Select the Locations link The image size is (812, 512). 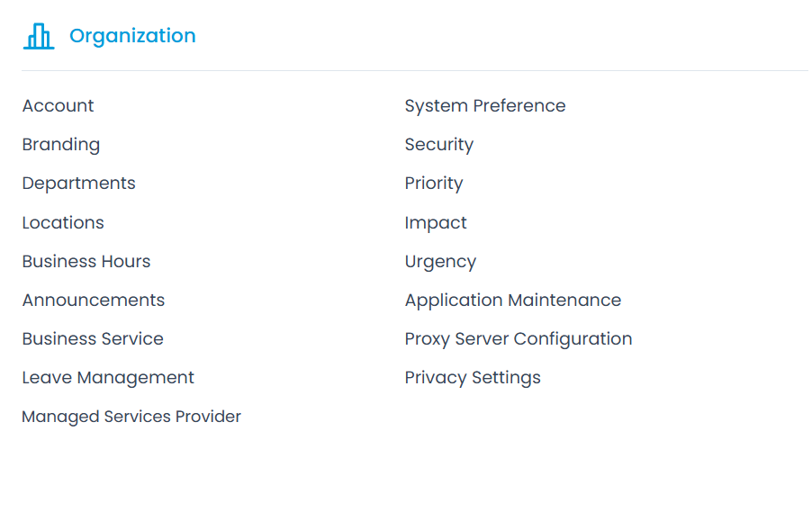click(63, 223)
